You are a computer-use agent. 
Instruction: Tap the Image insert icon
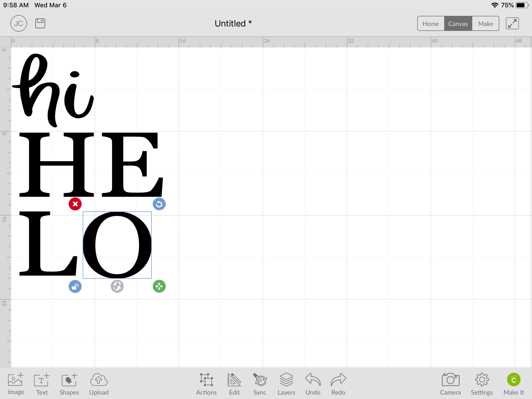(16, 384)
